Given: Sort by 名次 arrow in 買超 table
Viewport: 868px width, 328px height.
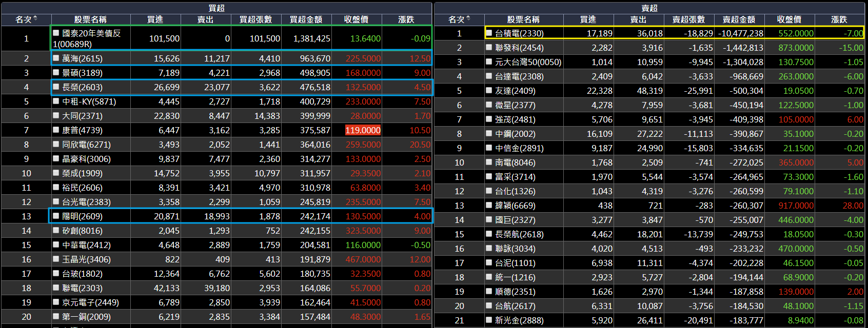Looking at the screenshot, I should [35, 19].
